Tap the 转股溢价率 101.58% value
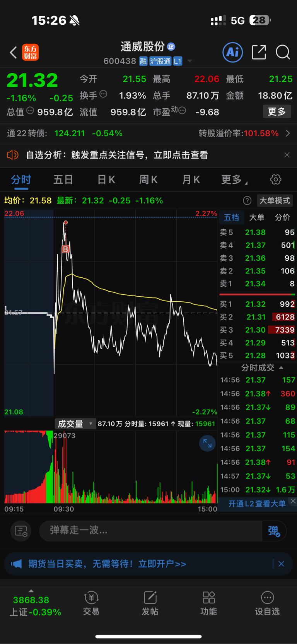 (x=261, y=133)
